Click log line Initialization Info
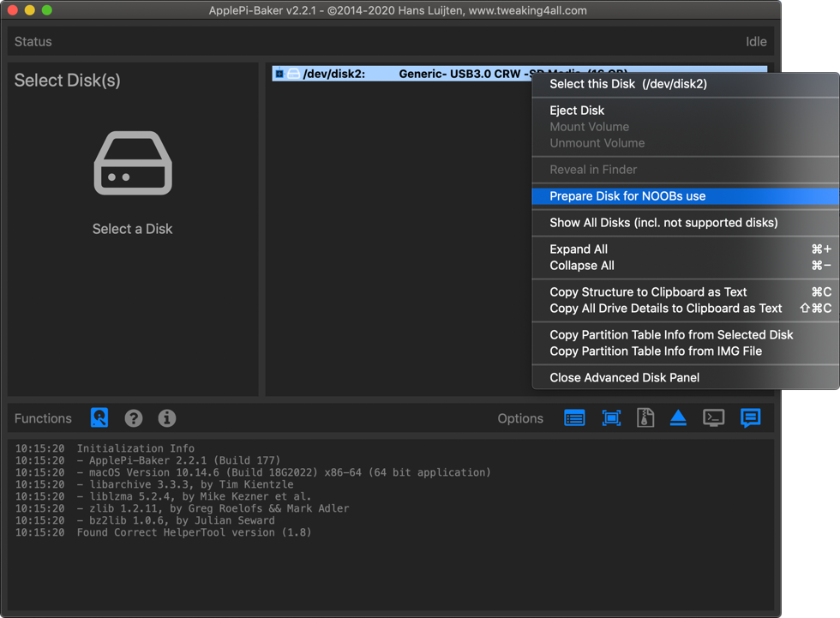 (135, 448)
